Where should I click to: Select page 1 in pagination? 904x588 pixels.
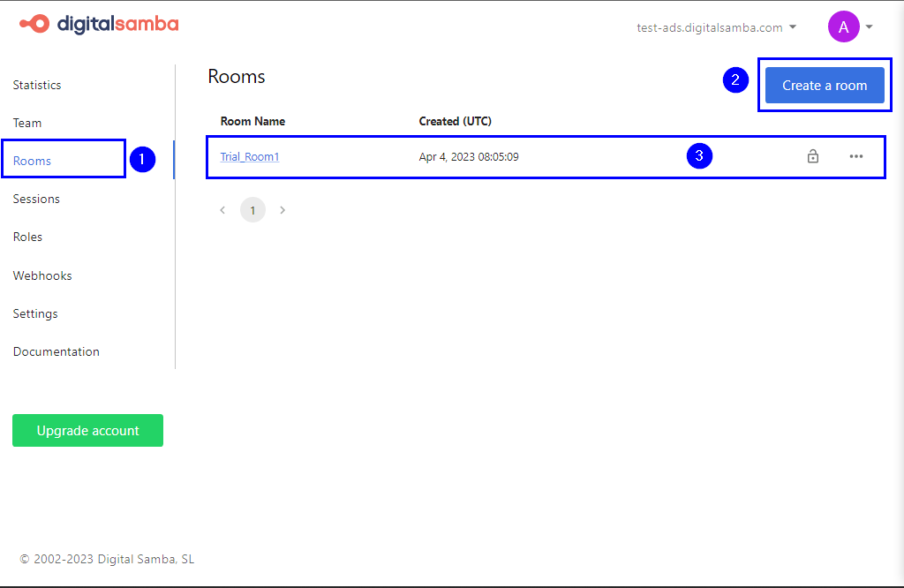252,209
